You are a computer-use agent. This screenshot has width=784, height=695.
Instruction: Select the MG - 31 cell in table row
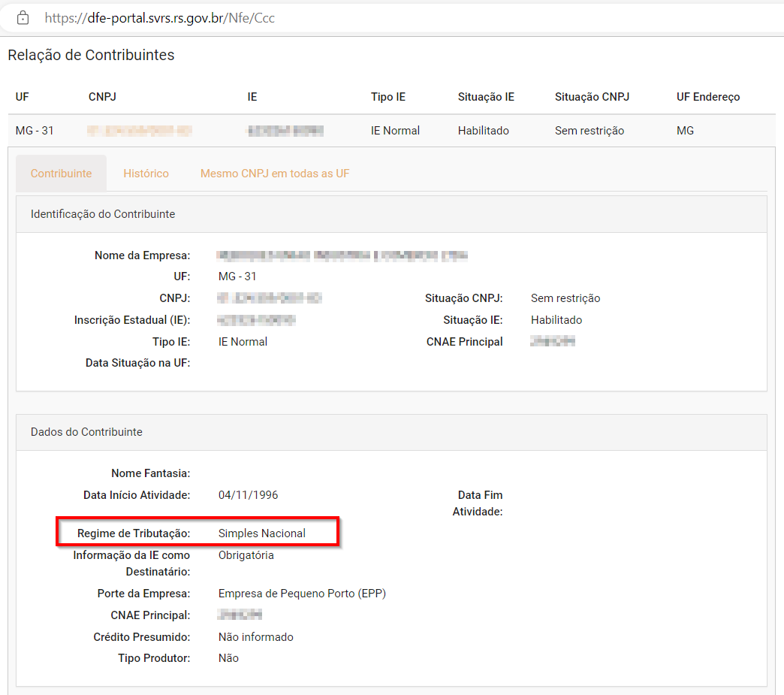(x=35, y=131)
